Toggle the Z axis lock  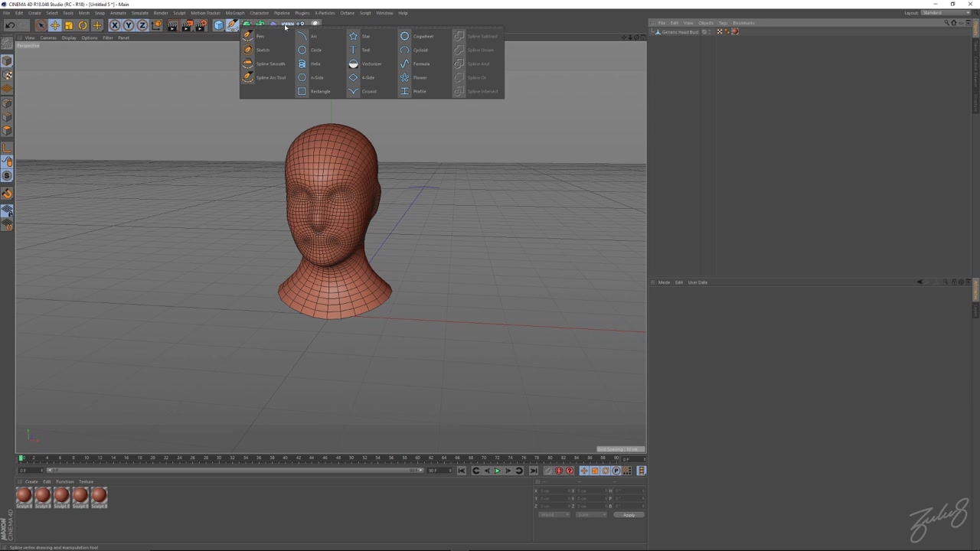pyautogui.click(x=142, y=25)
